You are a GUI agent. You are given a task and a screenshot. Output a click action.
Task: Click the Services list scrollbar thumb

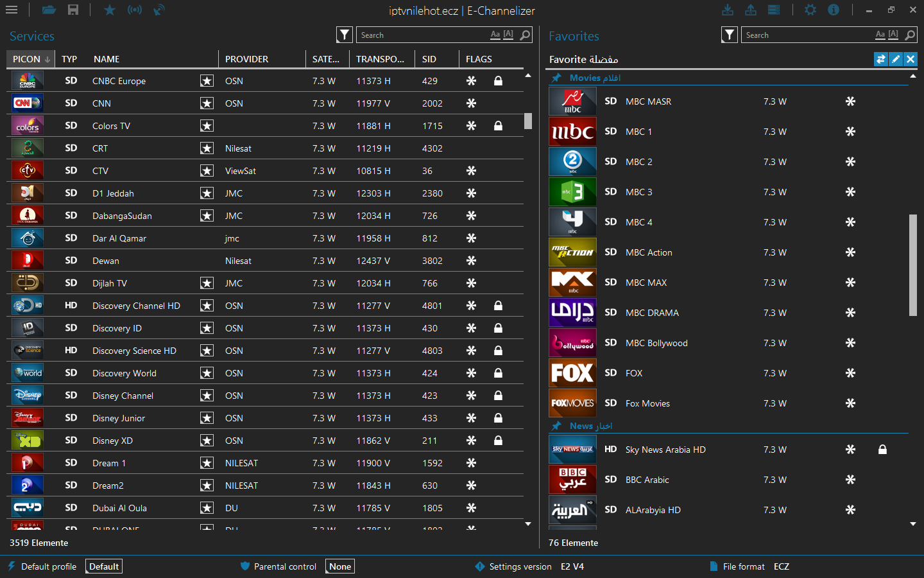tap(528, 121)
